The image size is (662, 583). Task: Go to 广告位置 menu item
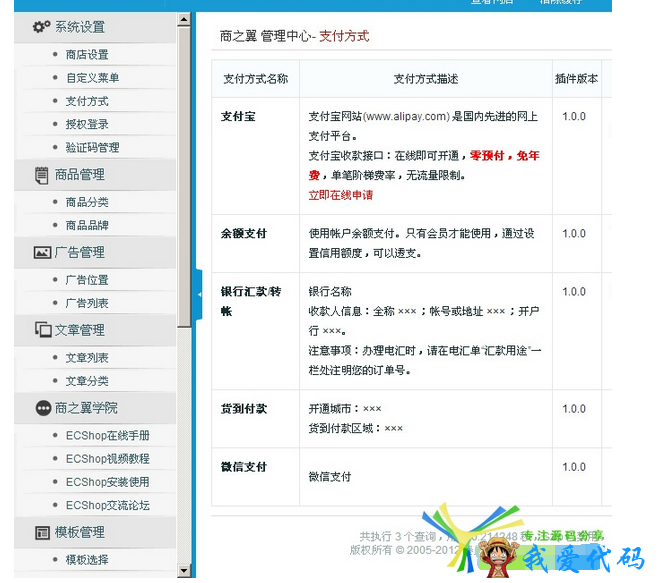[x=87, y=279]
